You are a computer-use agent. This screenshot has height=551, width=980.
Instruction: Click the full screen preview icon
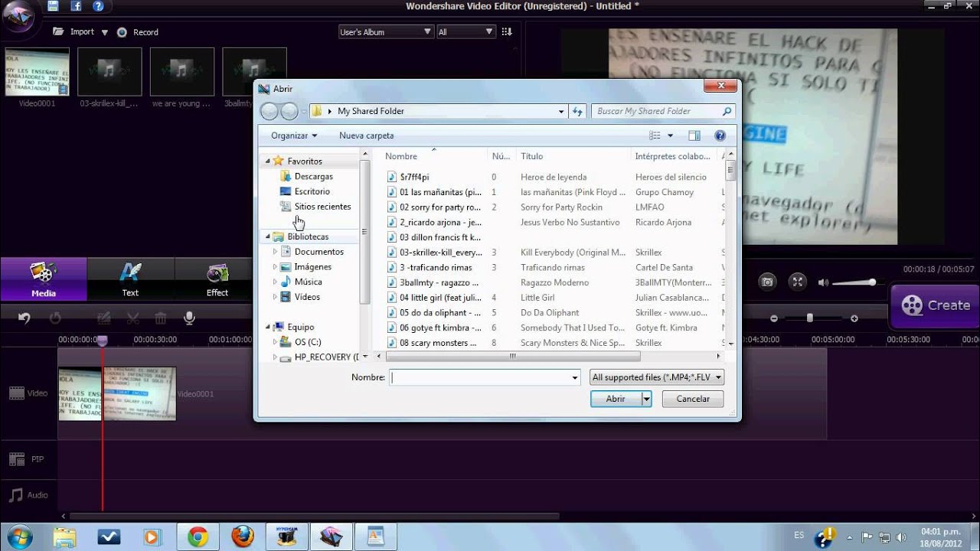click(x=797, y=282)
